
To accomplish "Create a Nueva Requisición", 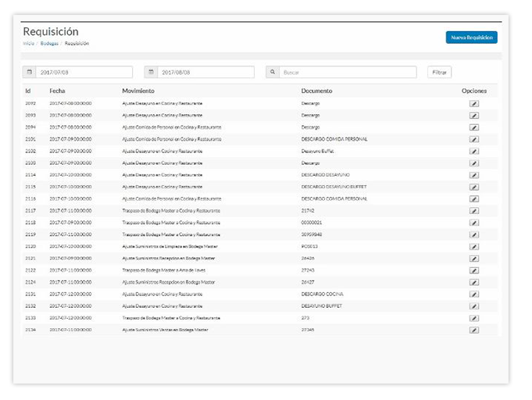I will click(x=471, y=37).
